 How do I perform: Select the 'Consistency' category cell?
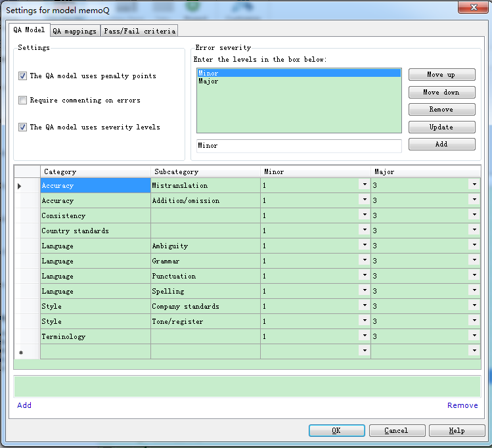tap(95, 216)
